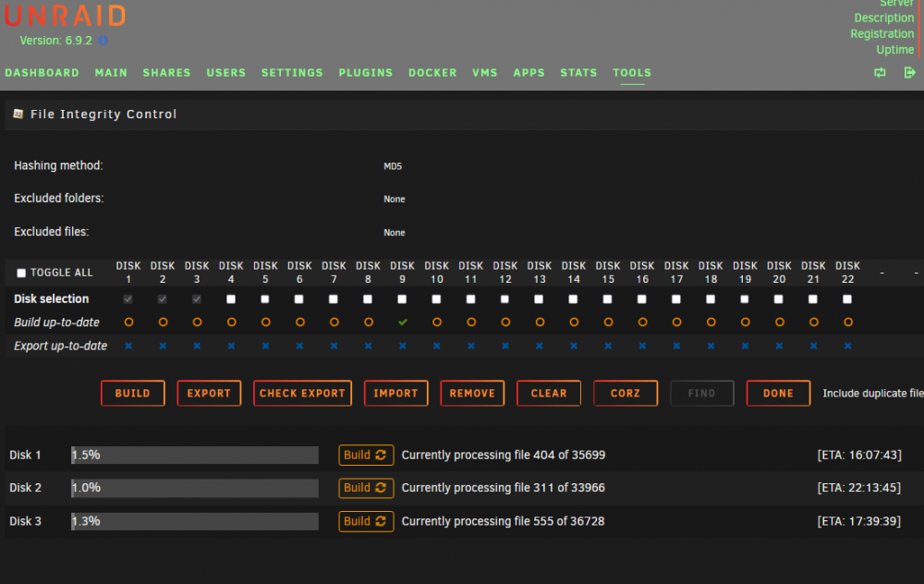
Task: Open the Docker menu tab
Action: pyautogui.click(x=432, y=72)
